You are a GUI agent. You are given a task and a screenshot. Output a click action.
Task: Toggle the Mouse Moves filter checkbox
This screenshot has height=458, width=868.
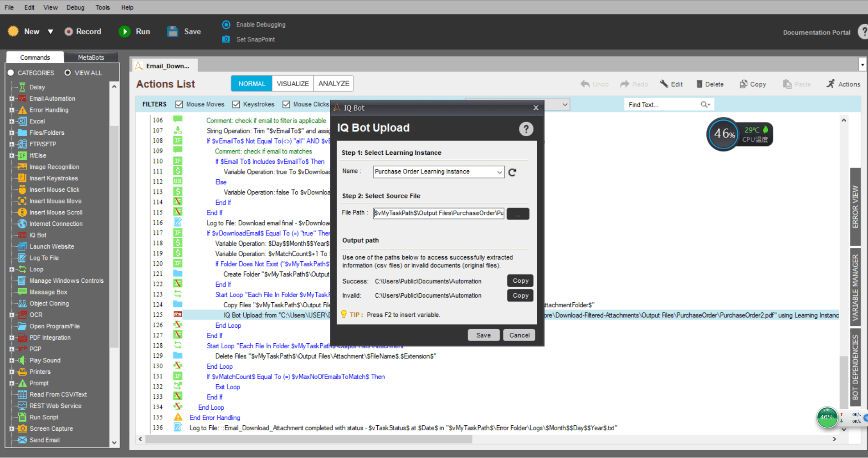(x=180, y=104)
